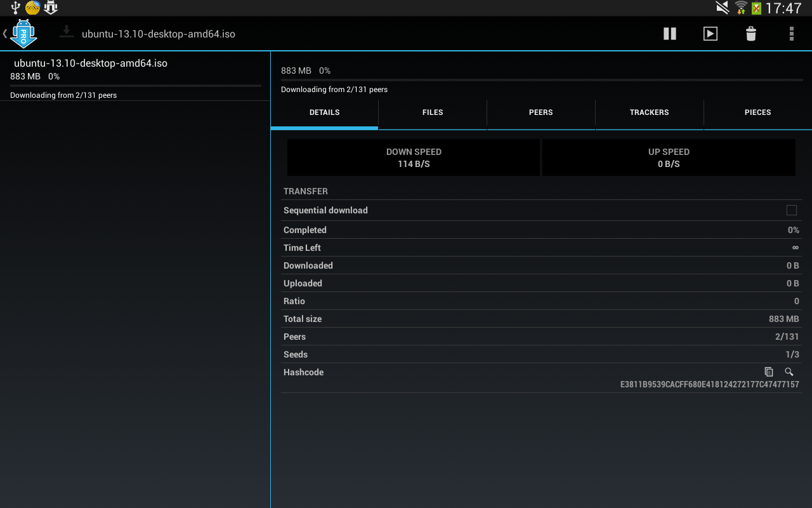Delete the torrent with trash icon

click(750, 34)
